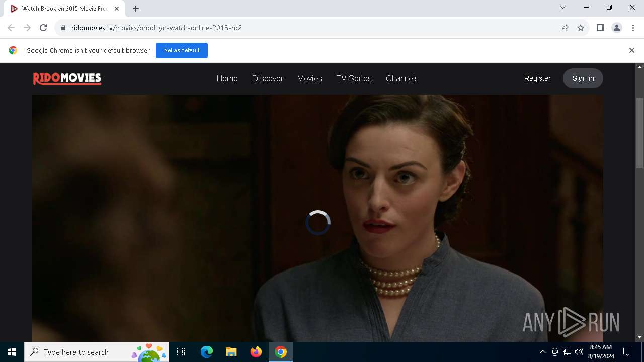Dismiss the default browser notification bar
644x362 pixels.
[631, 50]
